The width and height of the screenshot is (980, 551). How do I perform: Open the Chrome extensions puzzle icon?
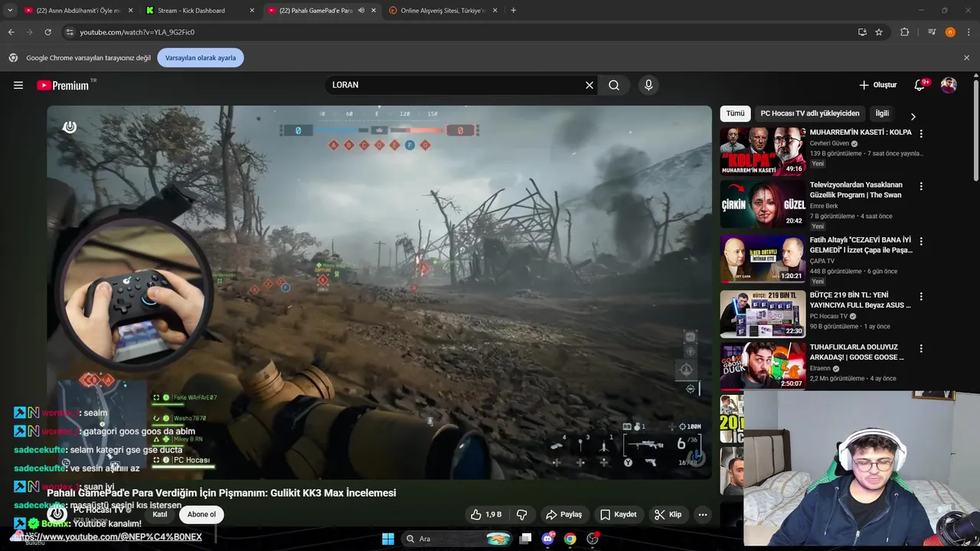pyautogui.click(x=905, y=32)
